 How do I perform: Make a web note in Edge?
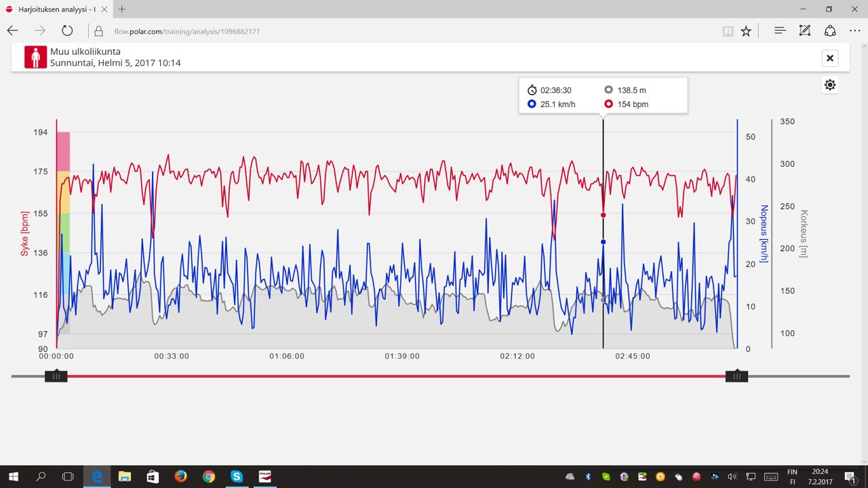coord(805,30)
